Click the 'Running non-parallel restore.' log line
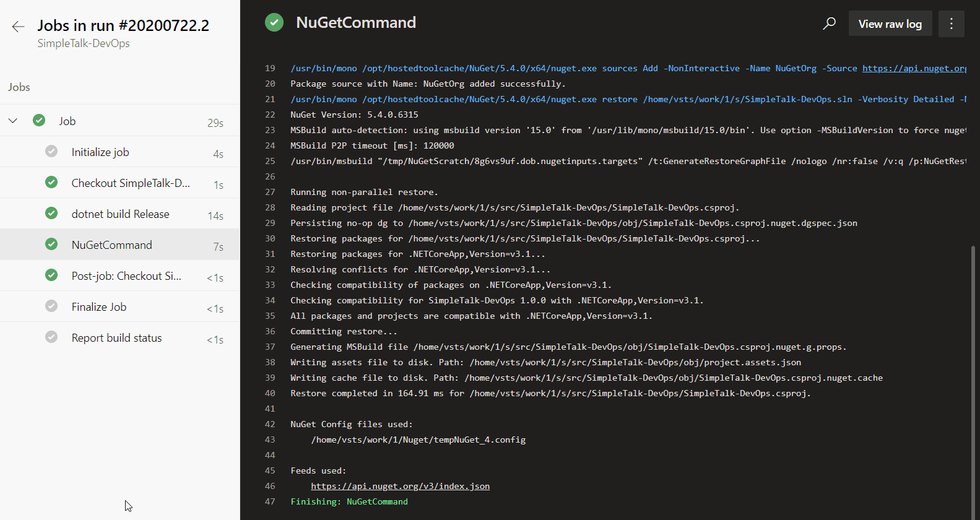 pos(364,192)
